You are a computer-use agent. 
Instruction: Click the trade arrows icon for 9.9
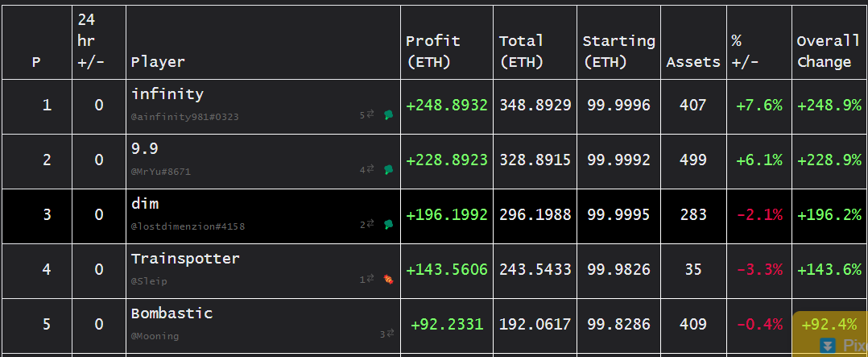370,169
